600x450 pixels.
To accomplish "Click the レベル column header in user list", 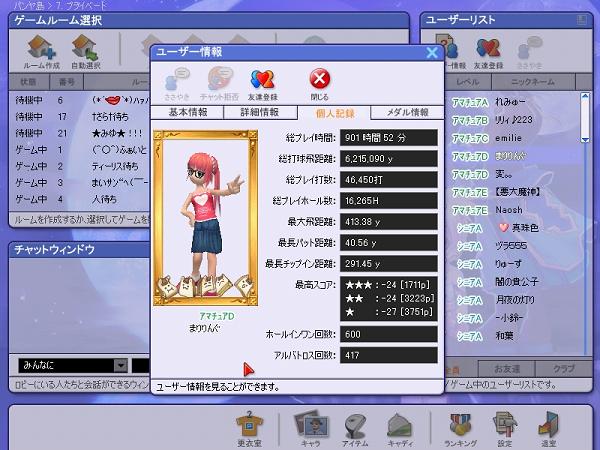I will point(468,82).
